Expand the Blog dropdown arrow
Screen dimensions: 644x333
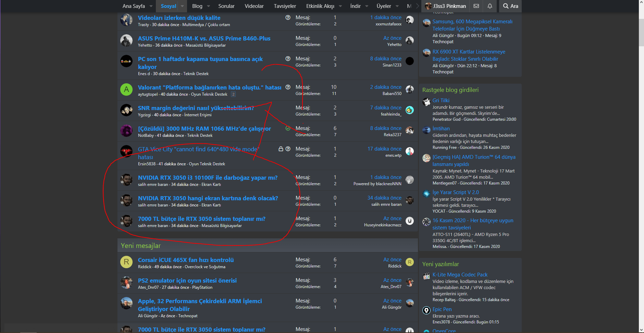pyautogui.click(x=209, y=6)
